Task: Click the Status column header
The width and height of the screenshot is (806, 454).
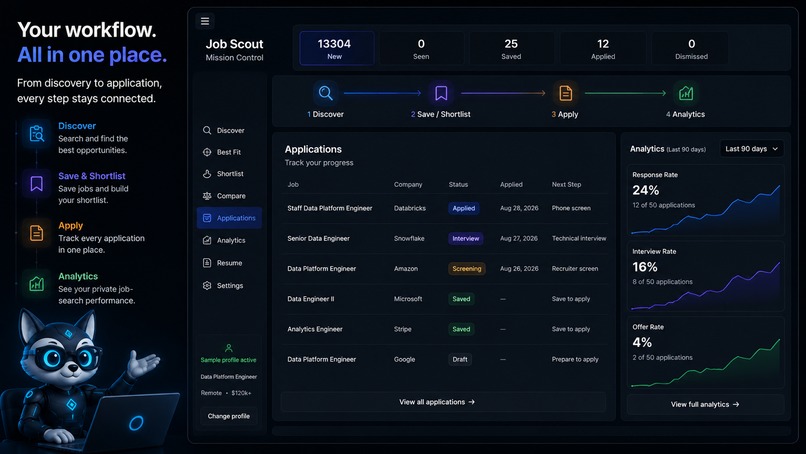Action: (458, 184)
